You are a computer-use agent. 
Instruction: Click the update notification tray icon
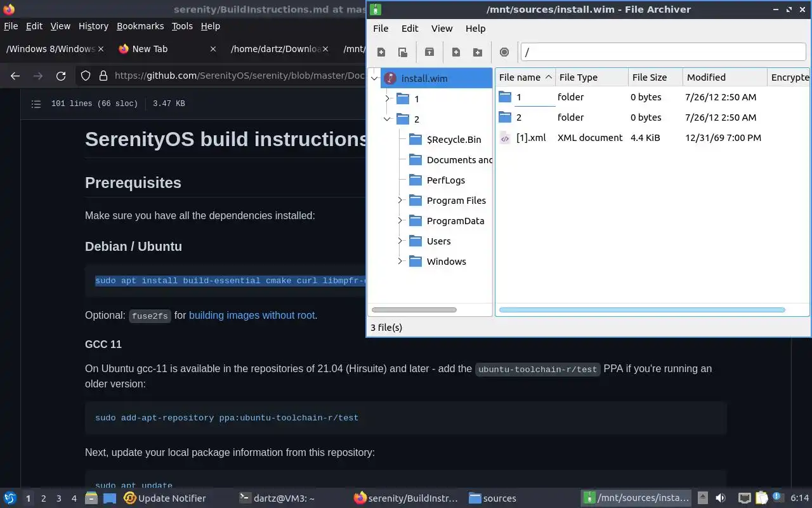tap(778, 498)
